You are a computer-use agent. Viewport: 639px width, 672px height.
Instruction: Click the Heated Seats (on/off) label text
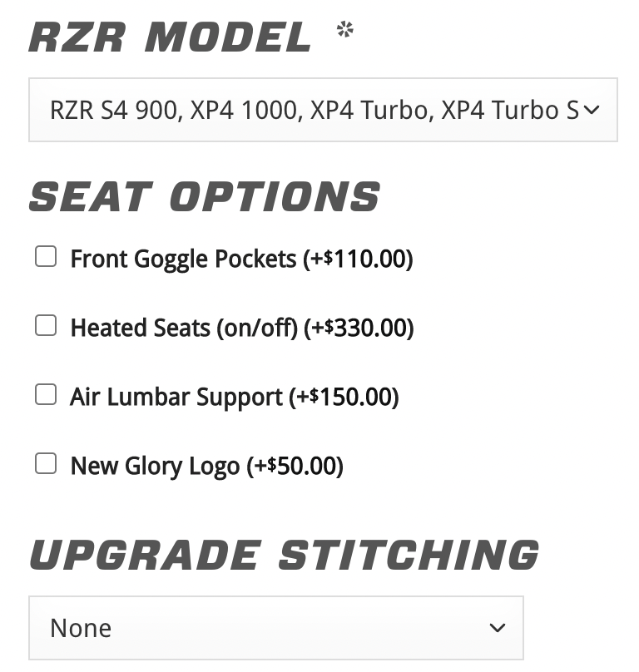(x=183, y=329)
